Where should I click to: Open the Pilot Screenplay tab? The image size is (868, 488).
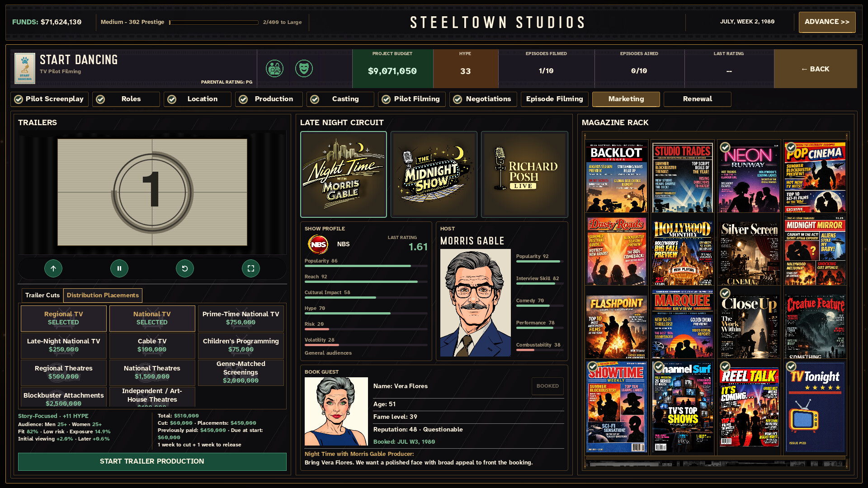point(49,99)
